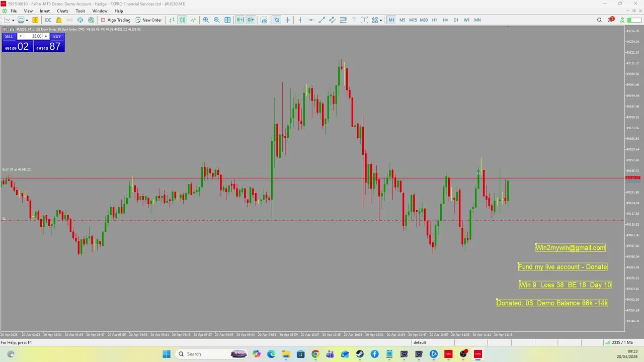644x362 pixels.
Task: Open Google Chrome from the taskbar
Action: 315,354
